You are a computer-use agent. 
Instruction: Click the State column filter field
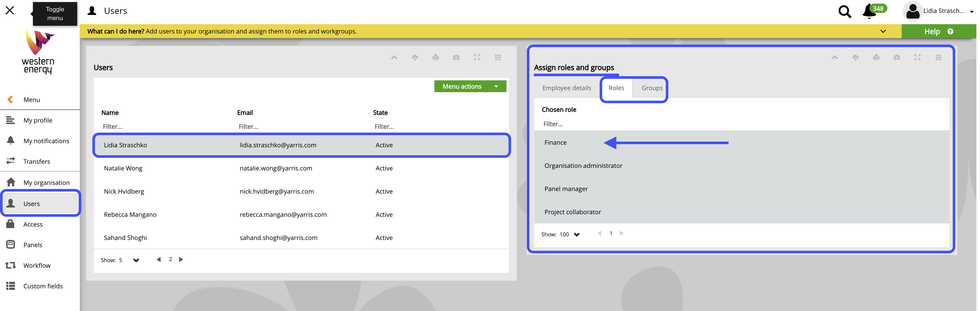coord(437,126)
